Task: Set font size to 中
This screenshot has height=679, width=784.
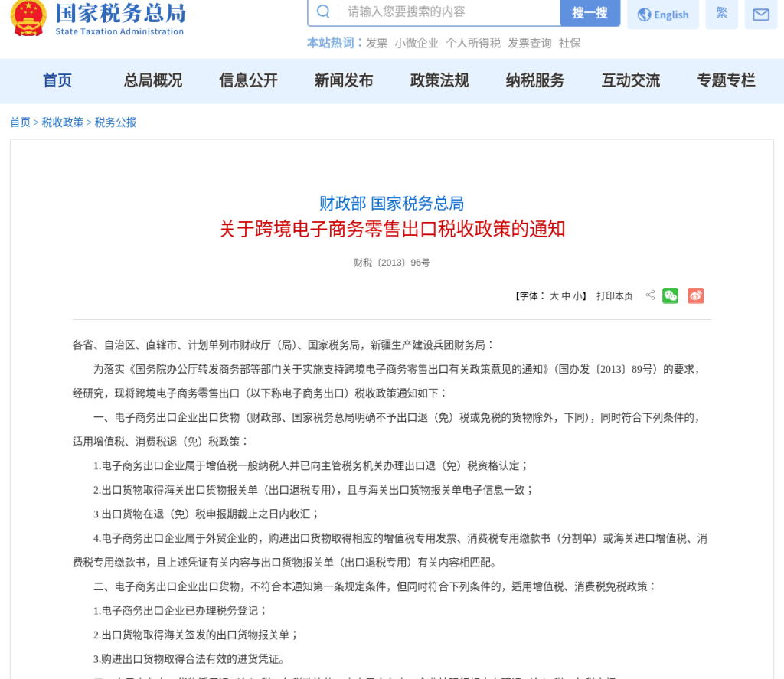Action: (x=566, y=296)
